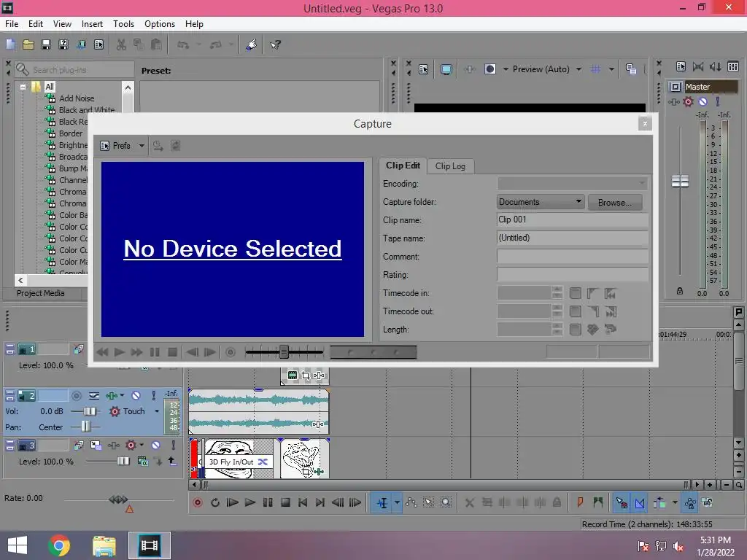
Task: Click the What's This help icon
Action: 275,44
